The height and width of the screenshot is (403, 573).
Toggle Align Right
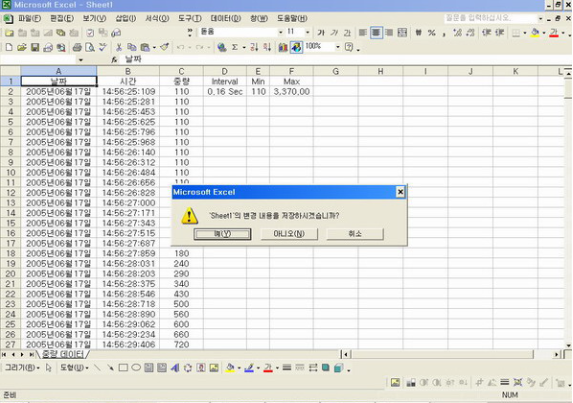[x=389, y=33]
